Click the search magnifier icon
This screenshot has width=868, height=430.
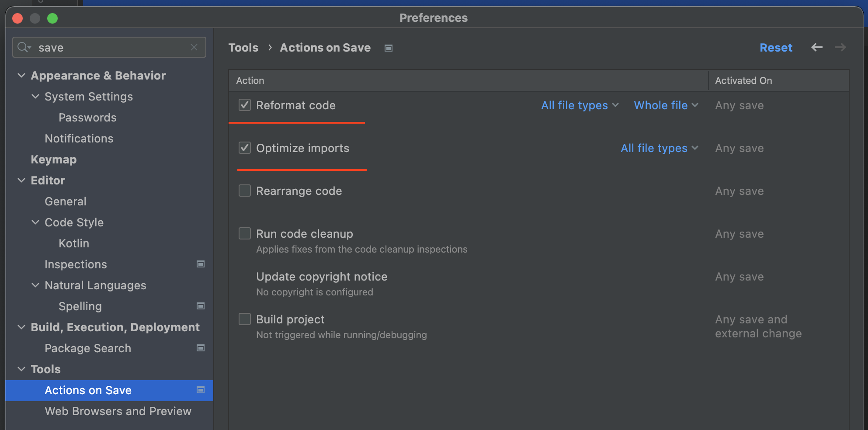[x=24, y=47]
